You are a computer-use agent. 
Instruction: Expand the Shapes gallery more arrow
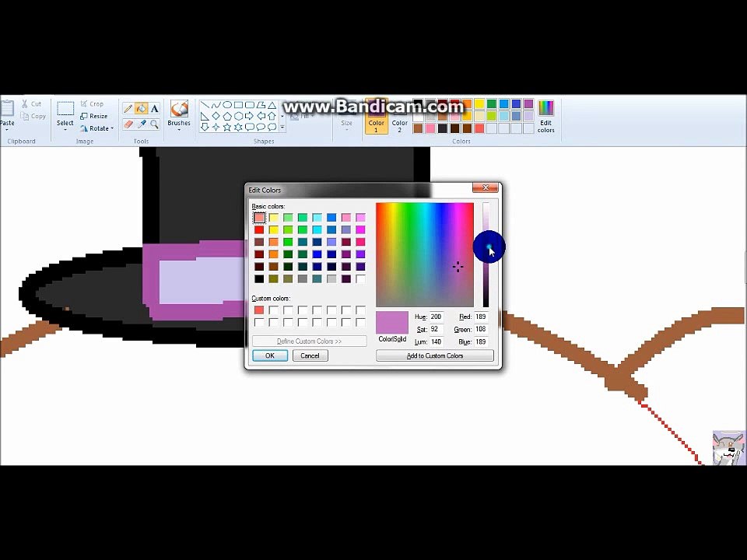282,127
